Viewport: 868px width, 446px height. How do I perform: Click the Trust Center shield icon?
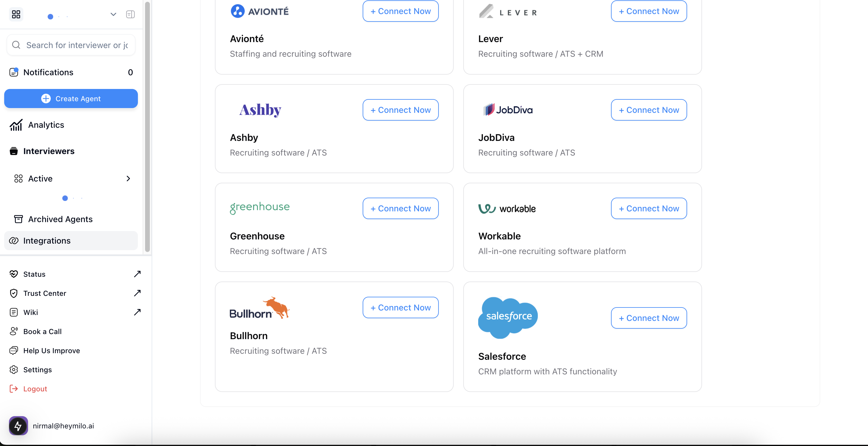click(x=13, y=293)
